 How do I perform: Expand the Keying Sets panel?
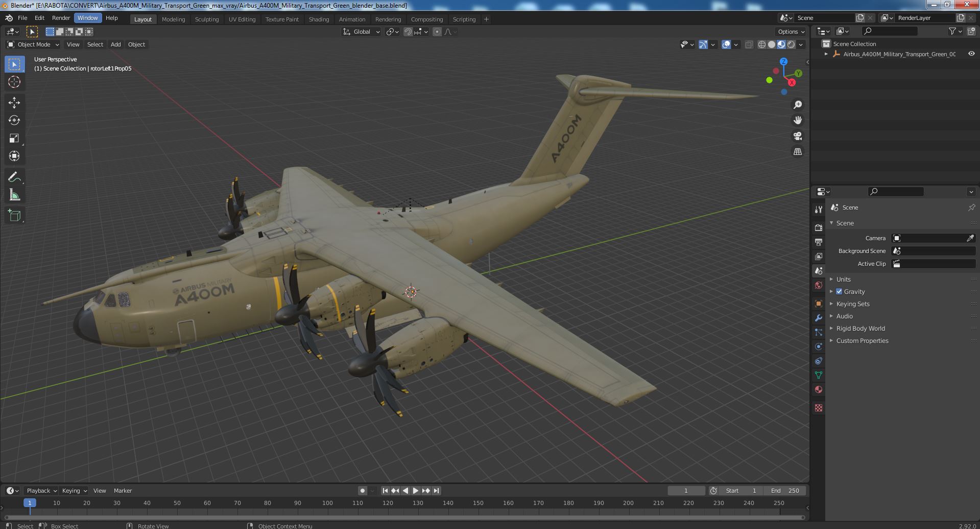(x=852, y=304)
